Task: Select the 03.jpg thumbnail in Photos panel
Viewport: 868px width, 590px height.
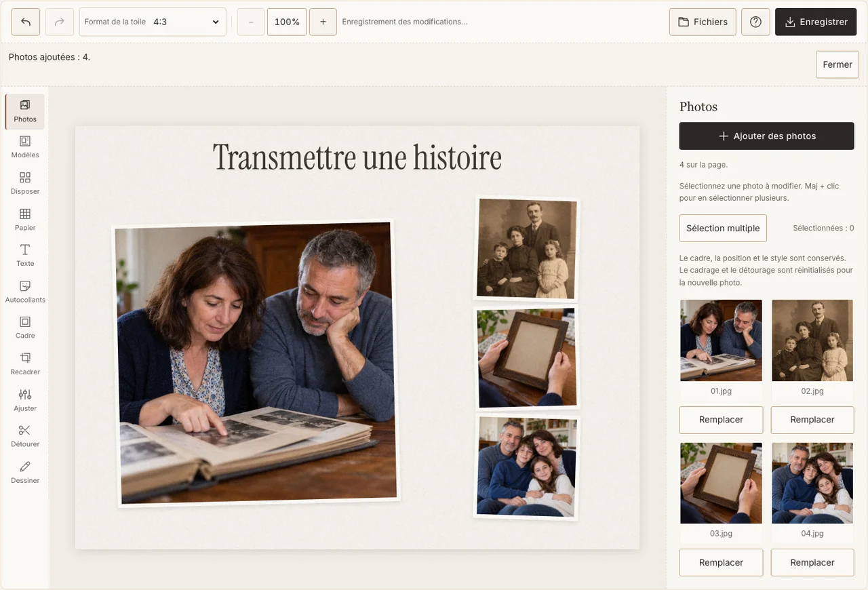Action: tap(722, 483)
